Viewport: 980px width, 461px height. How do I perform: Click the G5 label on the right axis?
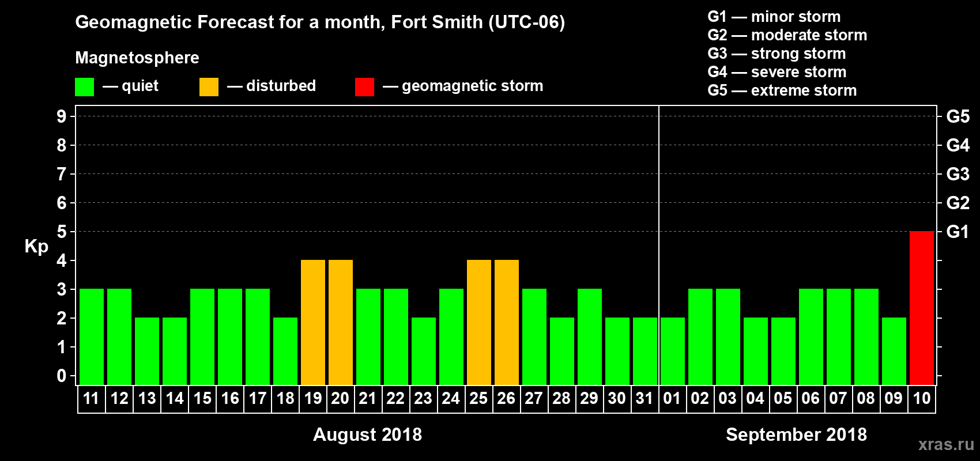[x=958, y=116]
